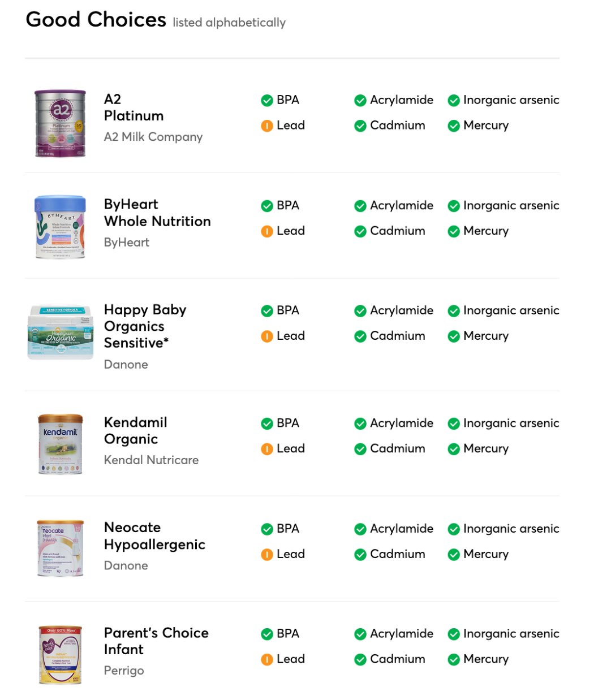Select the Kendamil Organic can thumbnail
The width and height of the screenshot is (611, 700).
[60, 444]
